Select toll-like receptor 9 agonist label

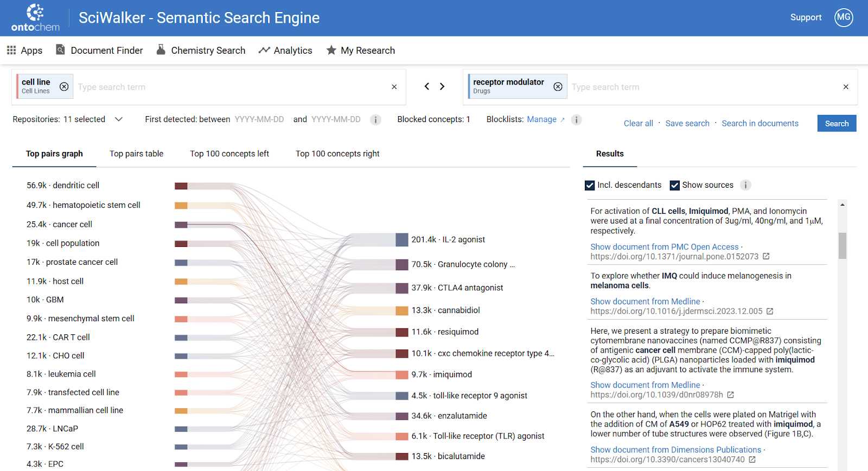469,396
